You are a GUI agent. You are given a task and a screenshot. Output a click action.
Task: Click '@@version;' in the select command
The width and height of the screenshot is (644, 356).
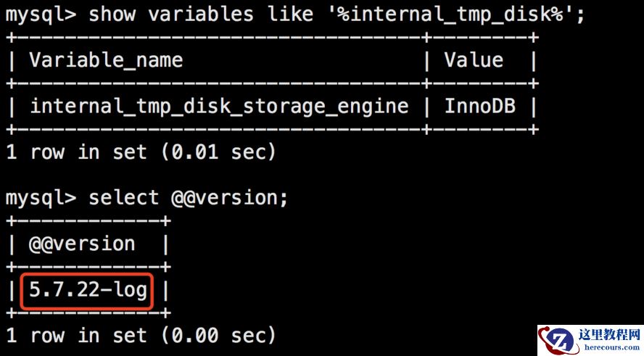[231, 198]
